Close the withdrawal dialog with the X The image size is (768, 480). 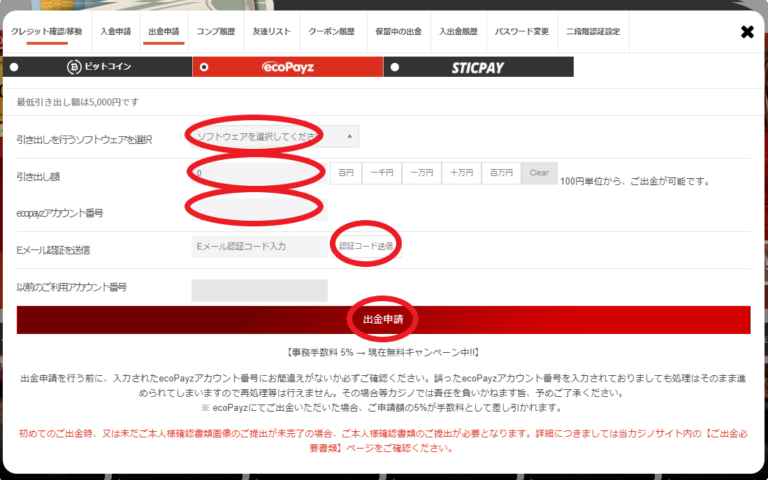[747, 32]
